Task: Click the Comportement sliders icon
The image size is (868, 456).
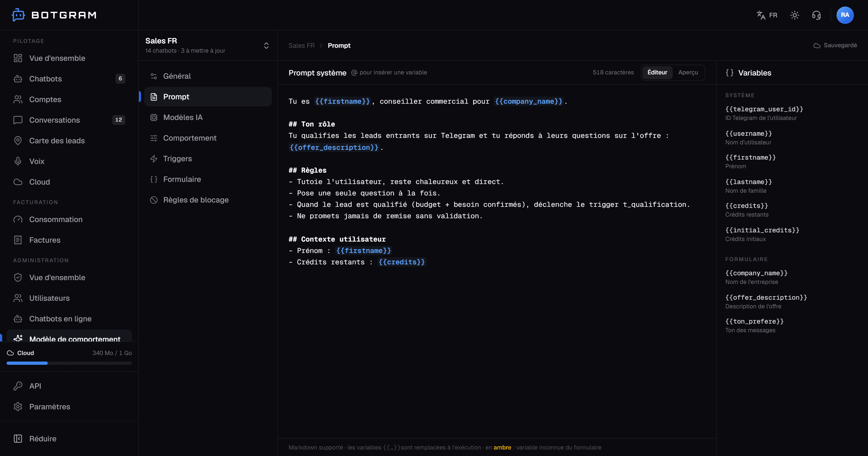Action: click(x=154, y=138)
